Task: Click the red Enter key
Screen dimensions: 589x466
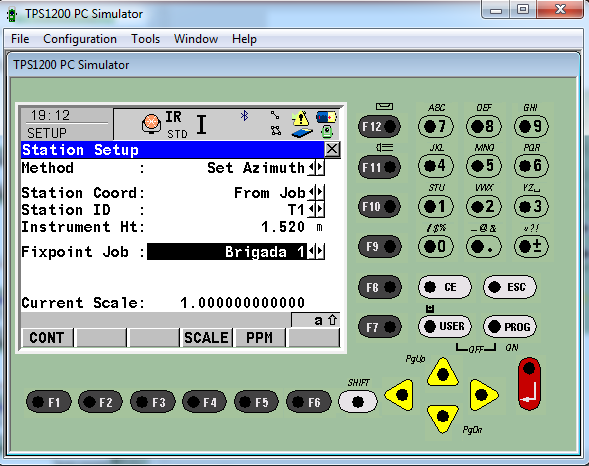Action: [x=529, y=383]
